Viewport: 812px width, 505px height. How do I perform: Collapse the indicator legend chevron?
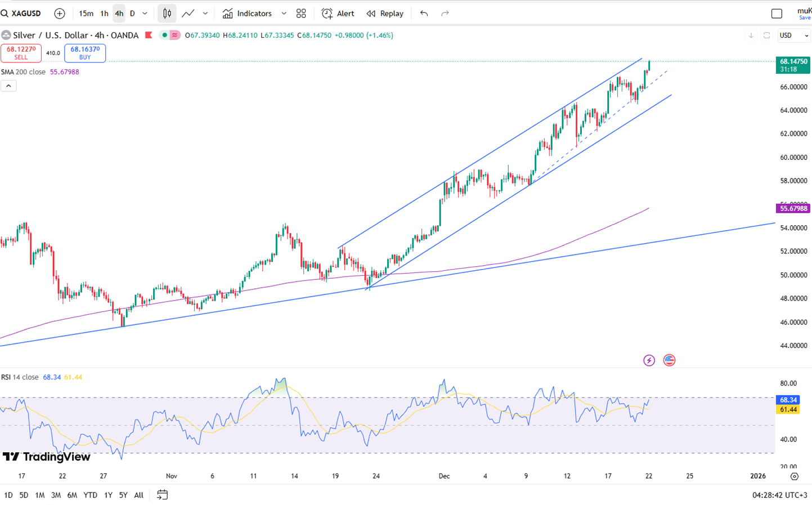8,86
